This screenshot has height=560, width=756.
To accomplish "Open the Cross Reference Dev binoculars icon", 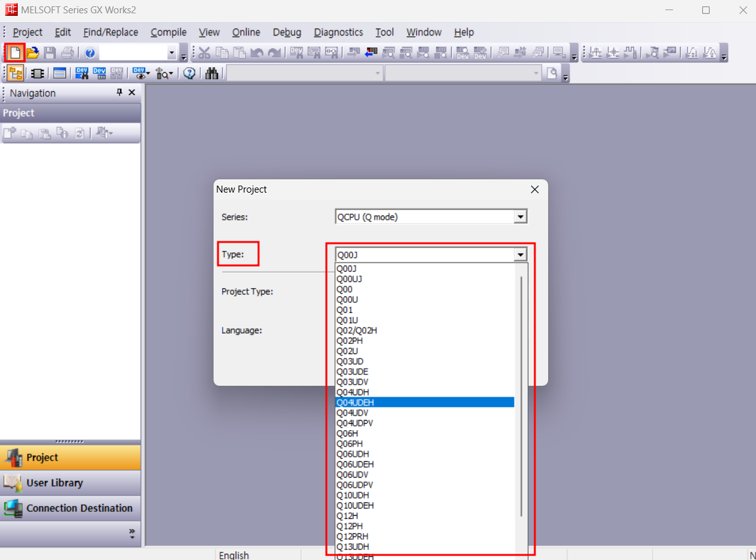I will [82, 73].
